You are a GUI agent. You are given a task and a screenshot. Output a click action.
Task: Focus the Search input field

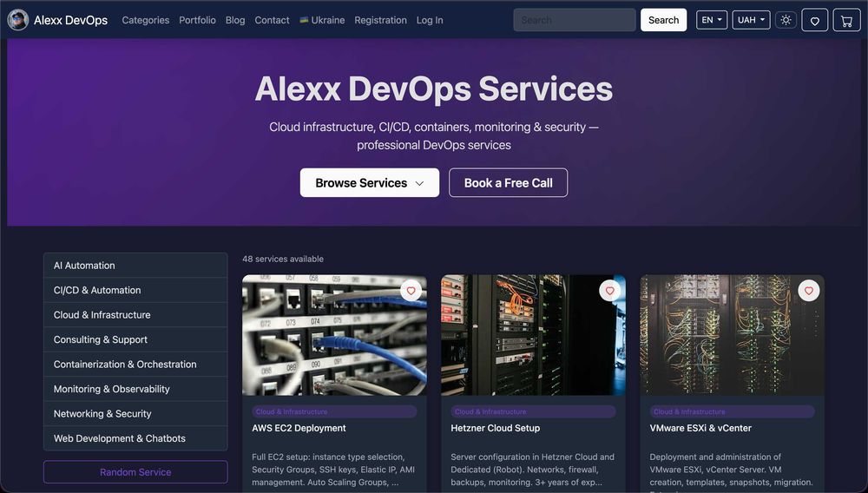coord(575,20)
